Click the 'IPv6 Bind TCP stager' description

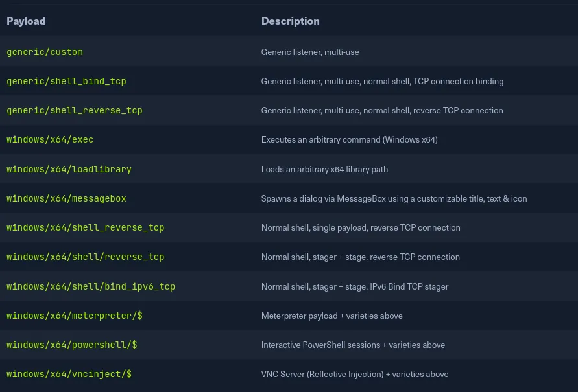(355, 286)
